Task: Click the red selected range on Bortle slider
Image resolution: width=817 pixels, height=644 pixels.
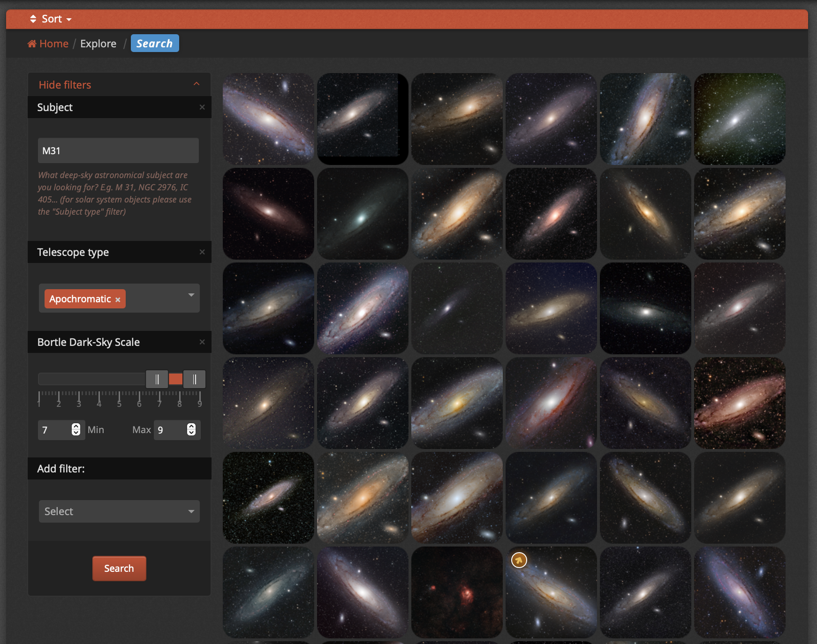Action: 176,379
